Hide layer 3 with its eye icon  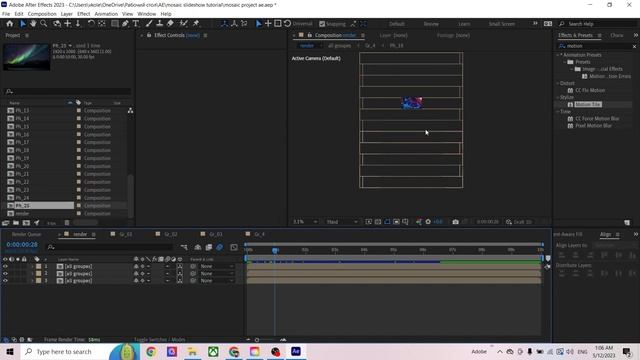(5, 281)
